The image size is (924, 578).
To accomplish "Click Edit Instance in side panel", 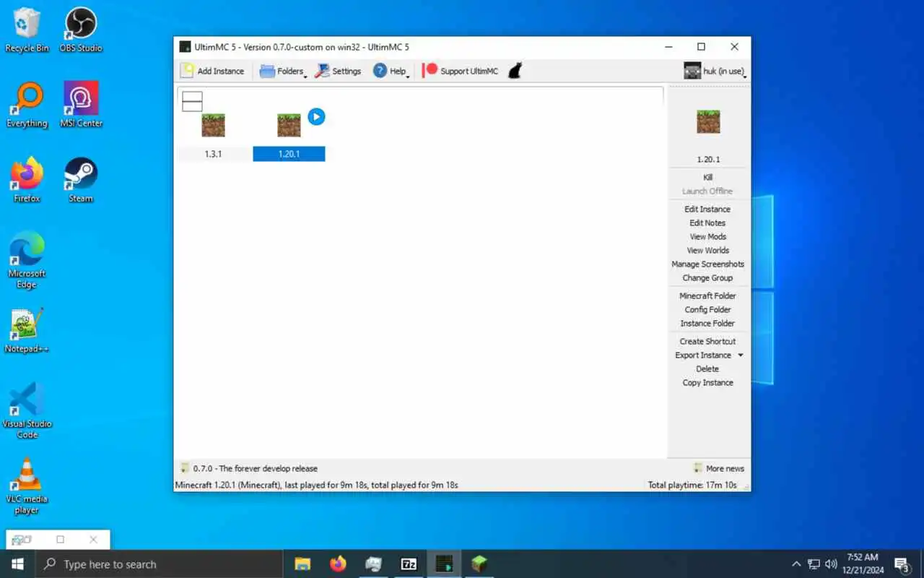I will (x=708, y=209).
